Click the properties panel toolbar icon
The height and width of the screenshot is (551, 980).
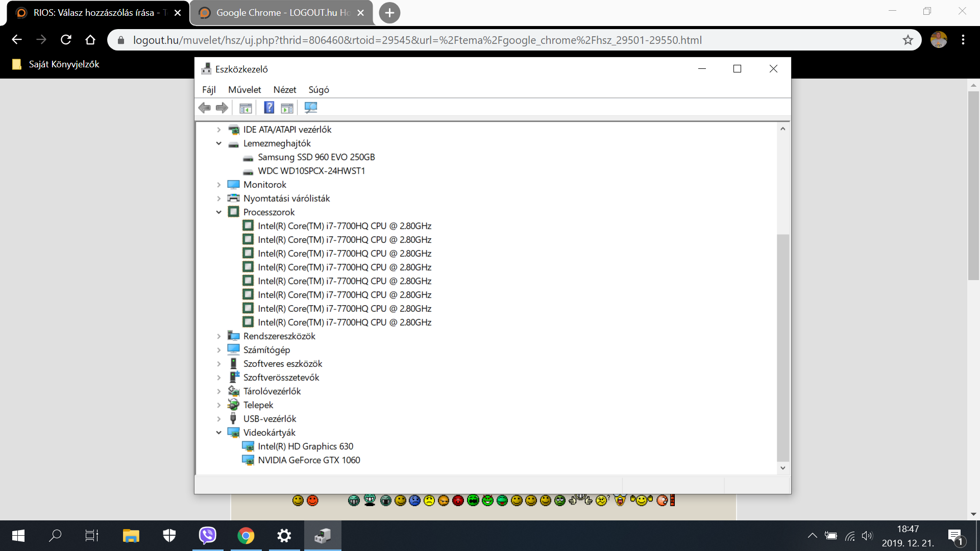pyautogui.click(x=287, y=108)
